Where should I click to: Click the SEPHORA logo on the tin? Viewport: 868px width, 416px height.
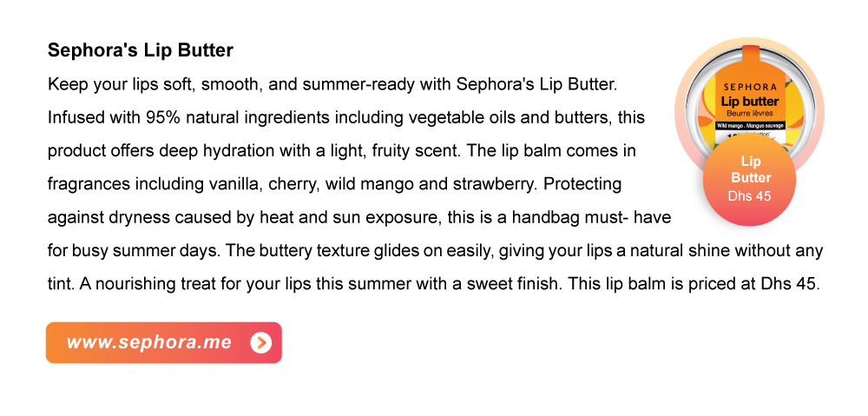[750, 87]
